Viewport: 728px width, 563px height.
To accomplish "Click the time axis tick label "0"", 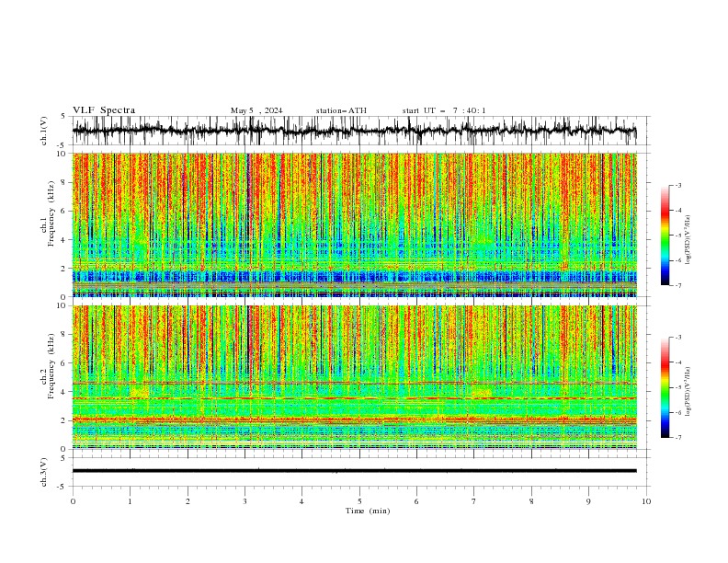I will 73,501.
